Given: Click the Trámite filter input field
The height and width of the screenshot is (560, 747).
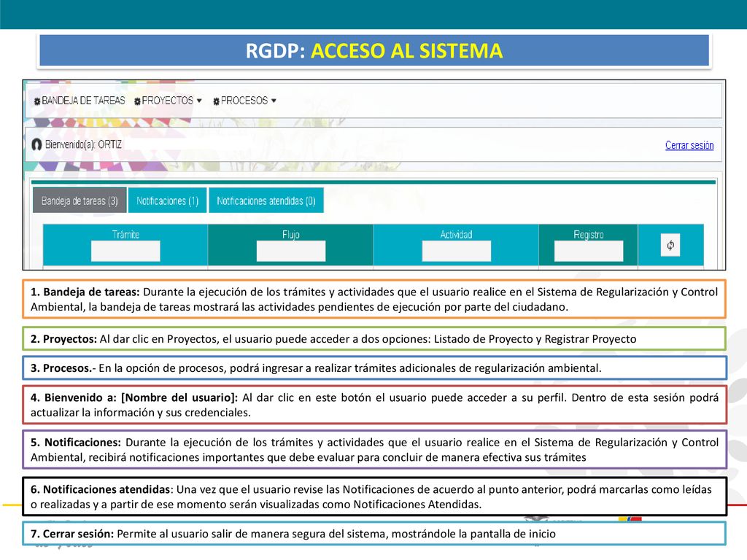Looking at the screenshot, I should (x=125, y=251).
